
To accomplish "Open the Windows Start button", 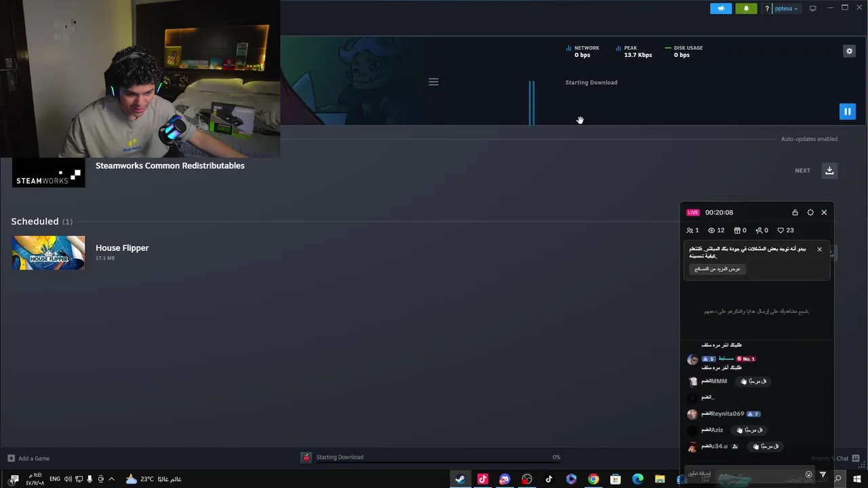I will (857, 479).
